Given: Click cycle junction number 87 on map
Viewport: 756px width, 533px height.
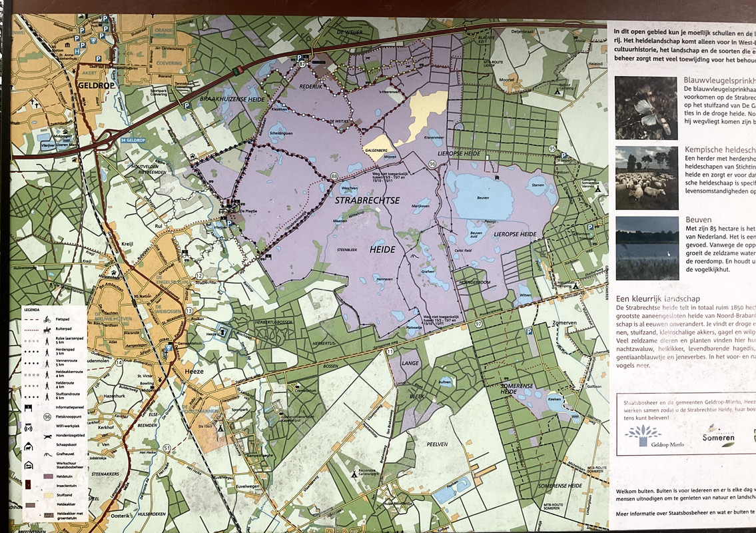Looking at the screenshot, I should 302,63.
